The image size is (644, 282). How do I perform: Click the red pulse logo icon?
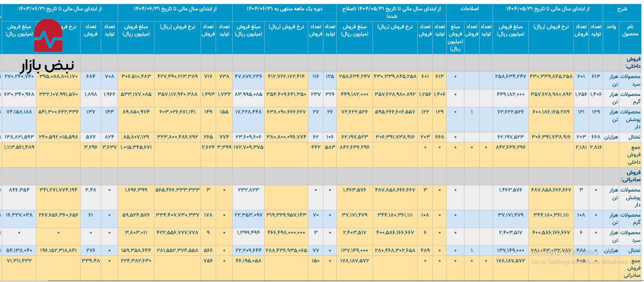(49, 35)
